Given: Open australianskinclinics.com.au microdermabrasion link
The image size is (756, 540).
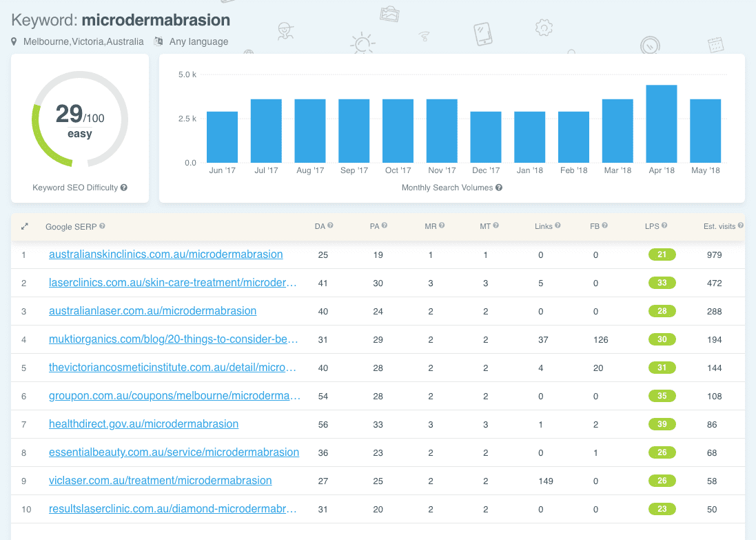Looking at the screenshot, I should click(166, 254).
